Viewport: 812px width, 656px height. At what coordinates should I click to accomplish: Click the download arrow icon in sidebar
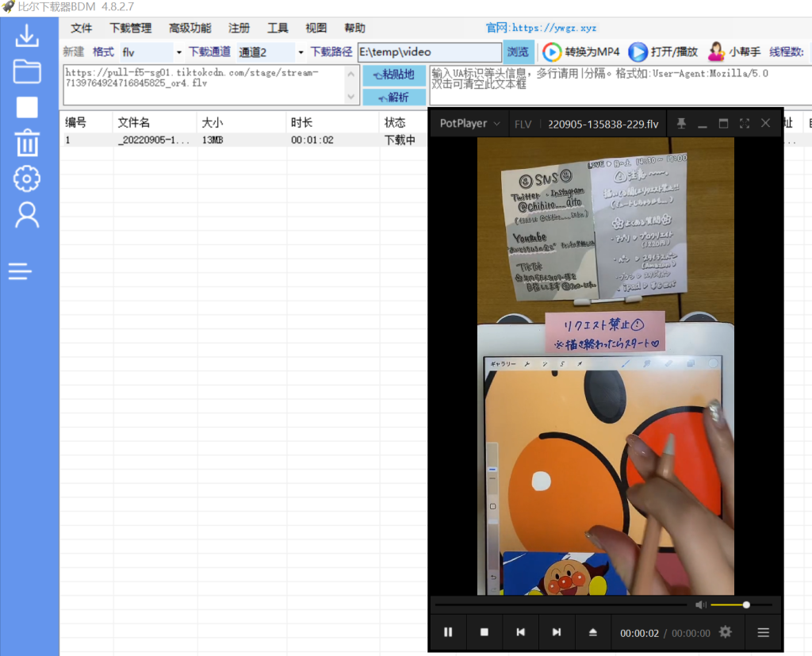coord(27,35)
